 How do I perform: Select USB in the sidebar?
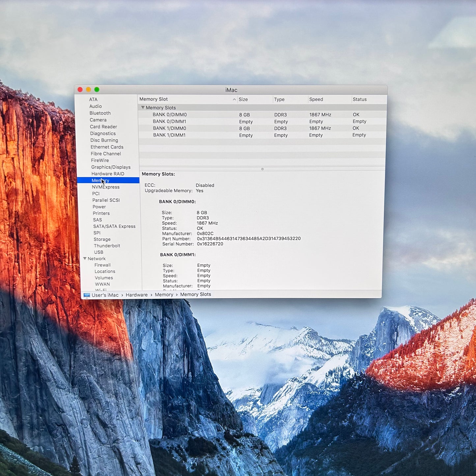pos(98,252)
